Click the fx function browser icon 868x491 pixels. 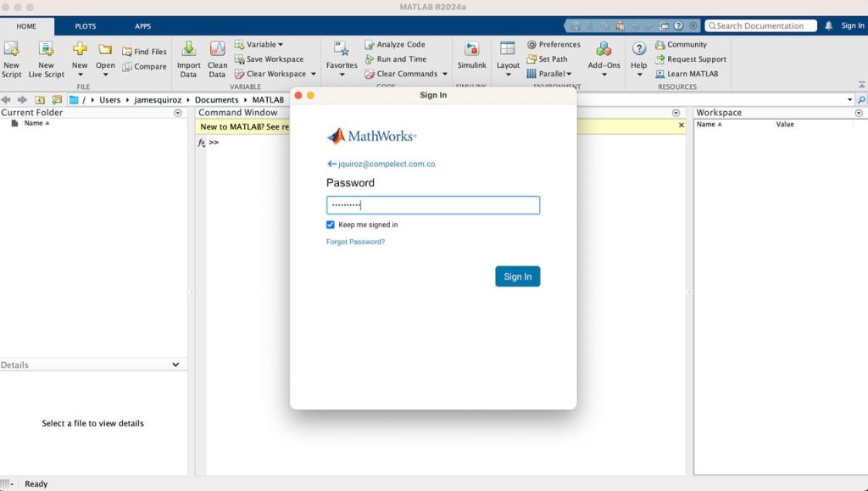click(x=202, y=142)
